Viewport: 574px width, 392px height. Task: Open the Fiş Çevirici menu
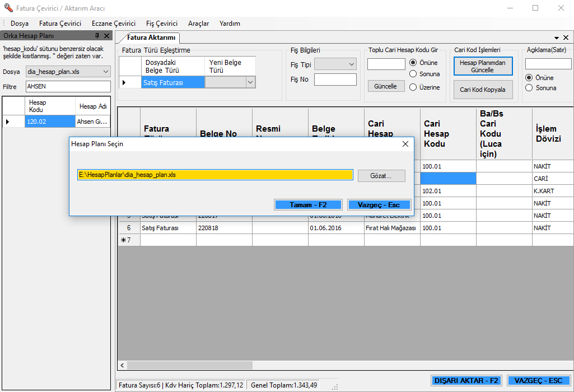tap(162, 24)
